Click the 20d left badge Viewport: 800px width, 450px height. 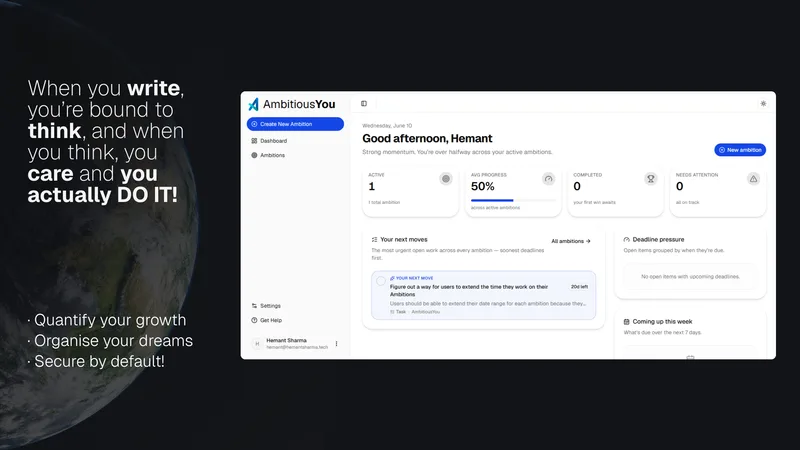[x=579, y=287]
